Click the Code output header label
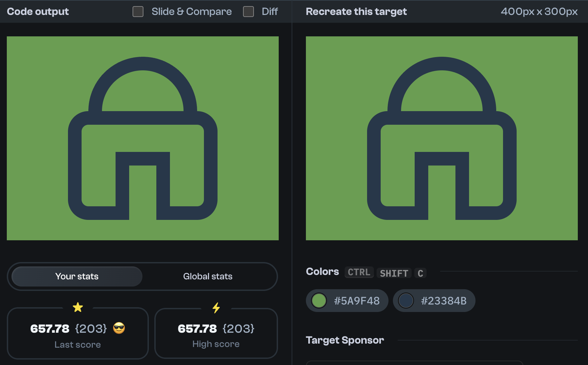This screenshot has height=365, width=588. point(38,11)
